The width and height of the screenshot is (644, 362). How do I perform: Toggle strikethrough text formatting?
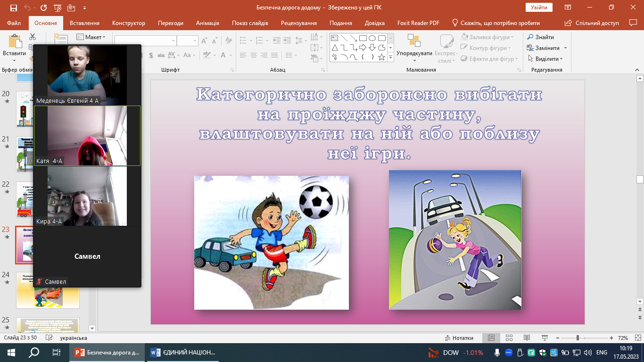click(x=161, y=55)
